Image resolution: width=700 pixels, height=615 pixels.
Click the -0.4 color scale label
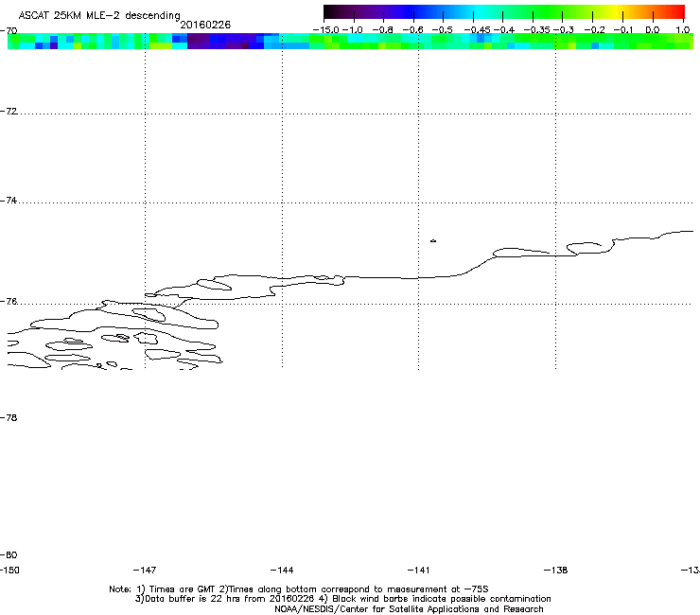click(x=504, y=30)
